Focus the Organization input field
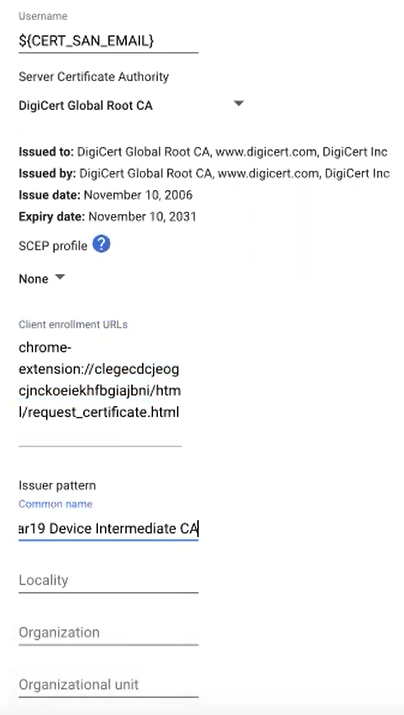Viewport: 404px width, 715px height. (x=109, y=632)
